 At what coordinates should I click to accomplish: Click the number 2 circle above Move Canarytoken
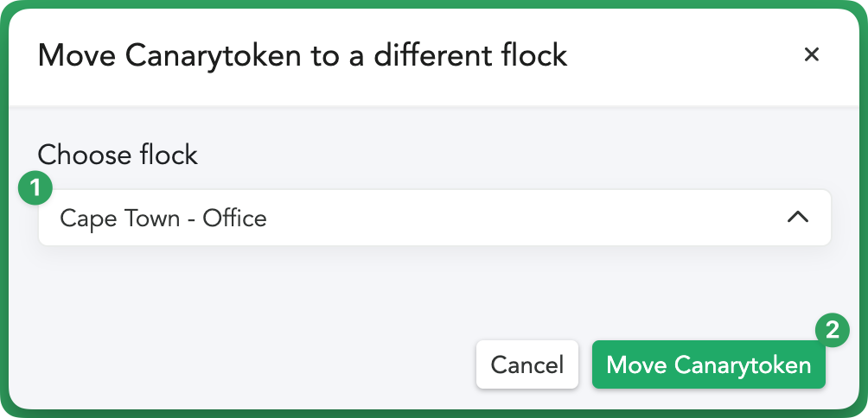[832, 330]
